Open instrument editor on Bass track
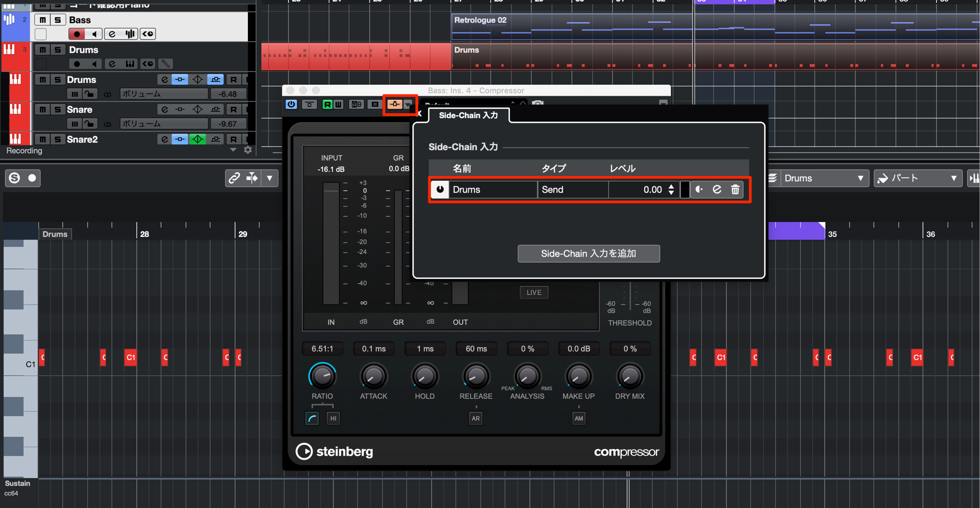The width and height of the screenshot is (980, 508). [x=130, y=34]
